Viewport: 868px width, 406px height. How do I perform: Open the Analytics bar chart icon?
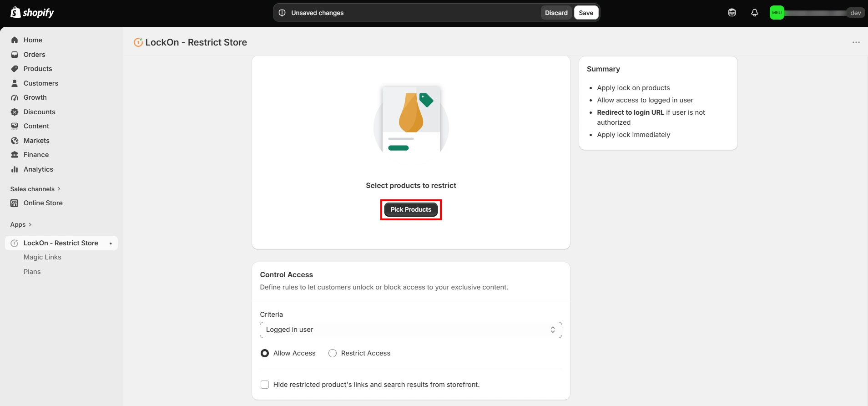coord(15,169)
